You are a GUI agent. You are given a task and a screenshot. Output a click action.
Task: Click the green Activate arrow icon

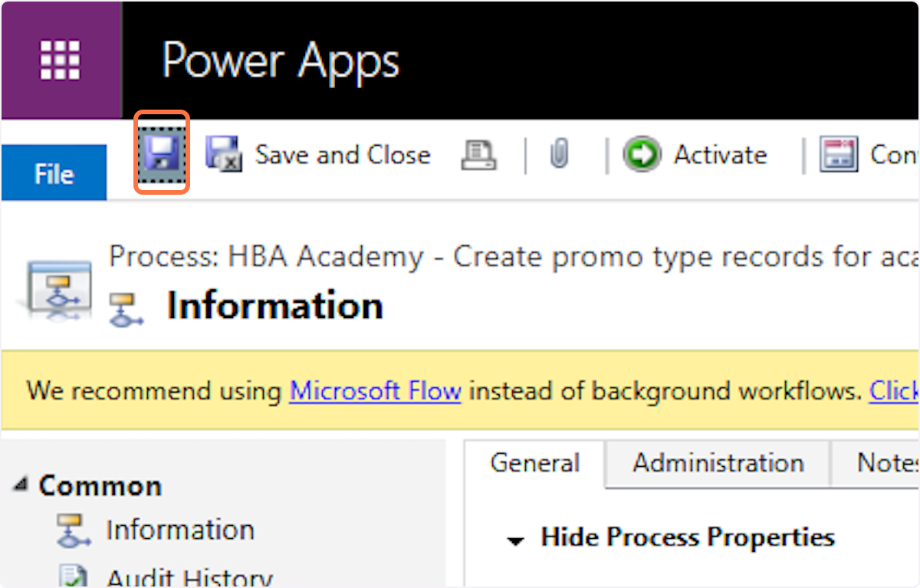click(641, 155)
